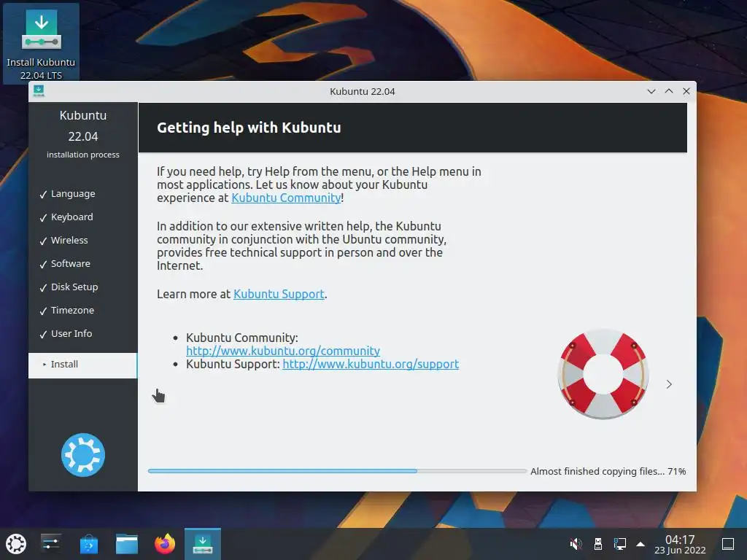Select the User Info step in the sidebar
This screenshot has width=747, height=560.
pos(71,334)
